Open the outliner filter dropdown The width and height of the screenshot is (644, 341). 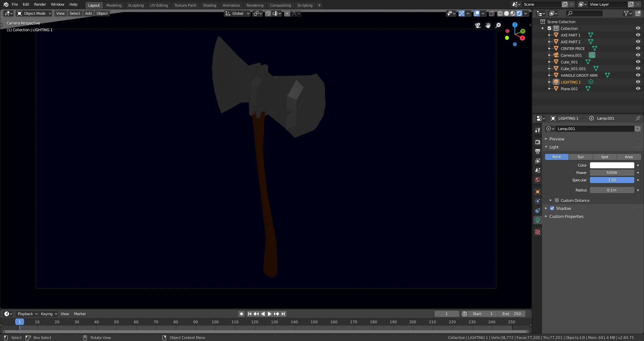point(628,13)
